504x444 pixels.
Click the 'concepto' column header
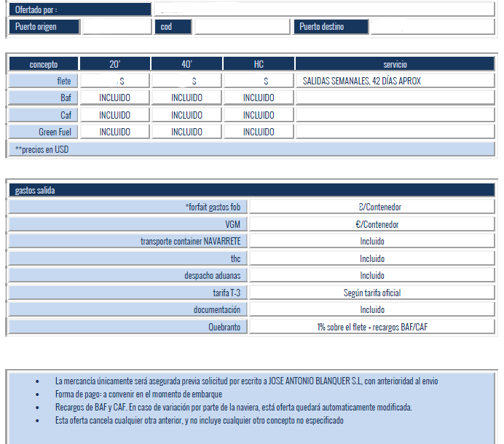44,64
